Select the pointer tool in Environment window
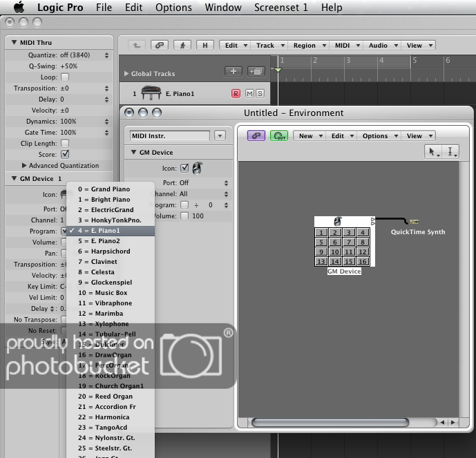Screen dimensions: 476x458 coord(434,152)
